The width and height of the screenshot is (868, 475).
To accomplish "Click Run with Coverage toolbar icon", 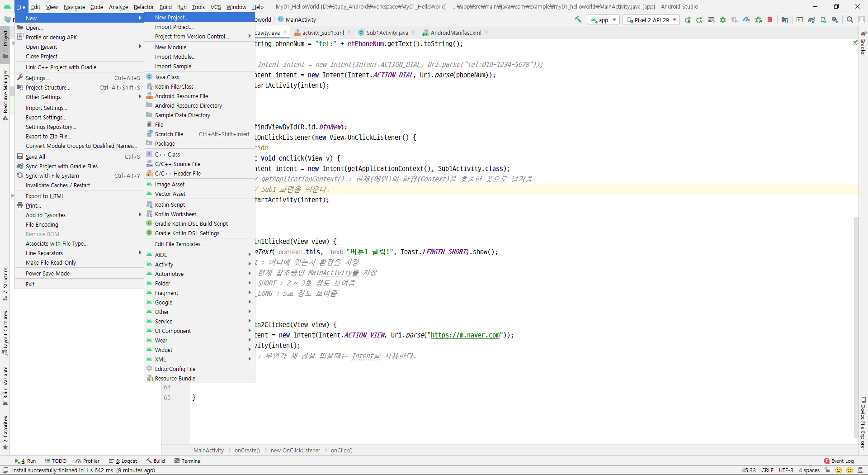I will 735,19.
